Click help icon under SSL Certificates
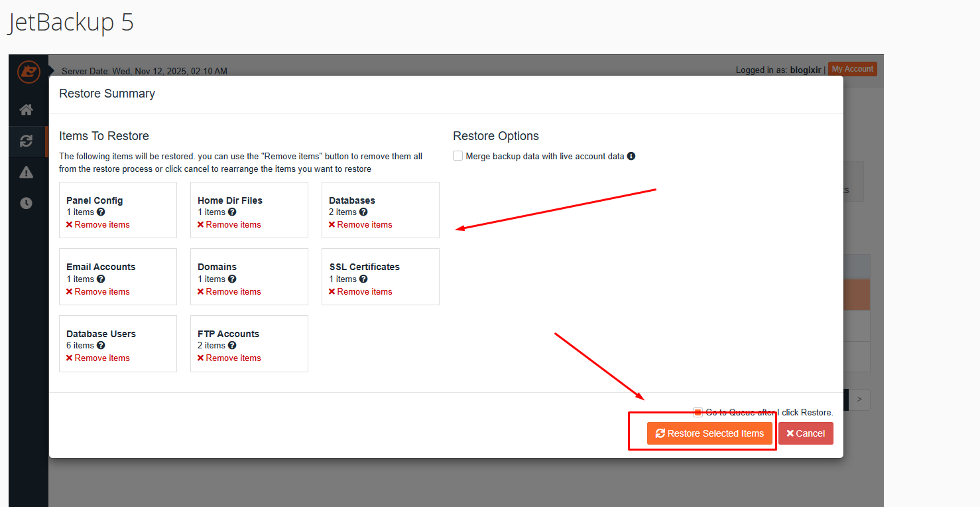The width and height of the screenshot is (980, 507). pyautogui.click(x=363, y=279)
